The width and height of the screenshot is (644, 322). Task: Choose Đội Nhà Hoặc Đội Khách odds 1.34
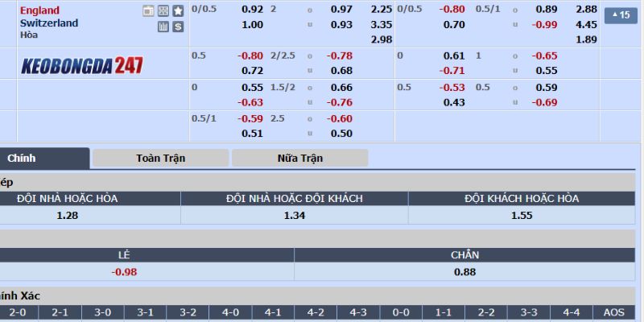[x=295, y=215]
